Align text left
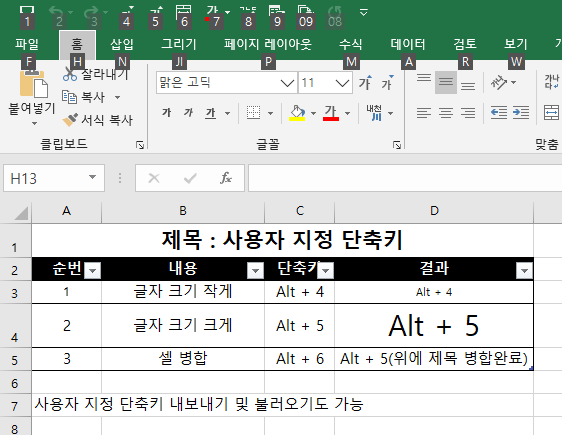Image resolution: width=562 pixels, height=435 pixels. 424,113
